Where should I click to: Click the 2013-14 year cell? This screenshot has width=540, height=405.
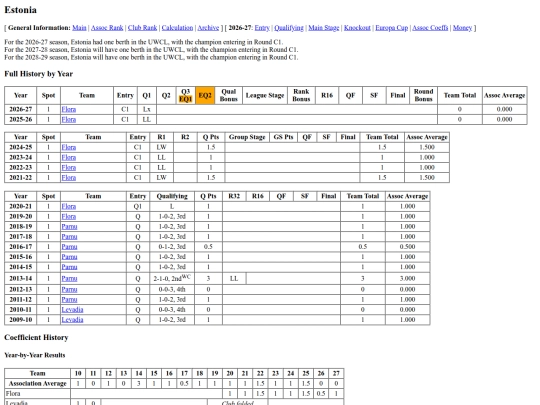[21, 278]
